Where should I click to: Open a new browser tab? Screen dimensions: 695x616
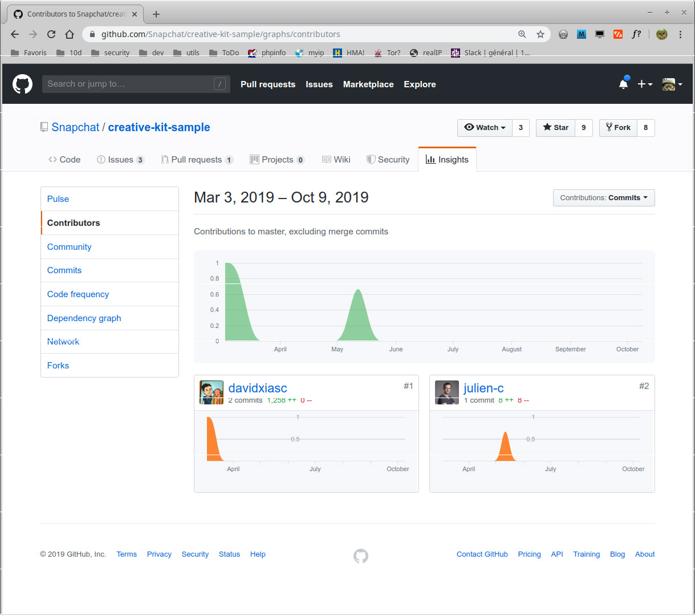[156, 14]
